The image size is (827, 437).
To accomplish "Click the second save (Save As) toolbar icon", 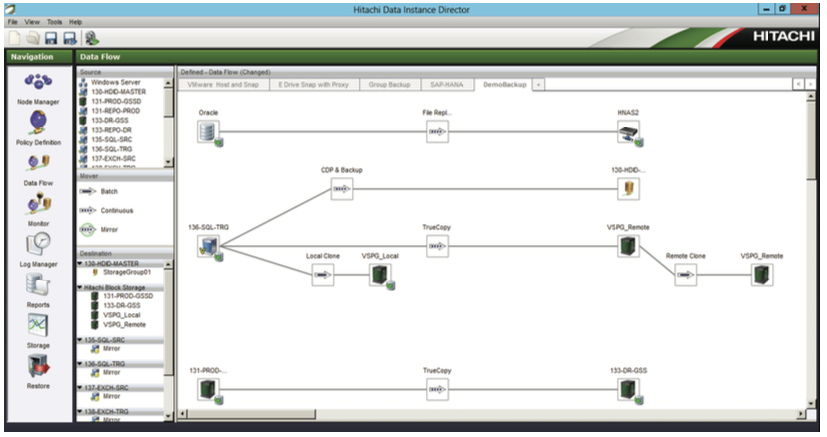I will (70, 38).
